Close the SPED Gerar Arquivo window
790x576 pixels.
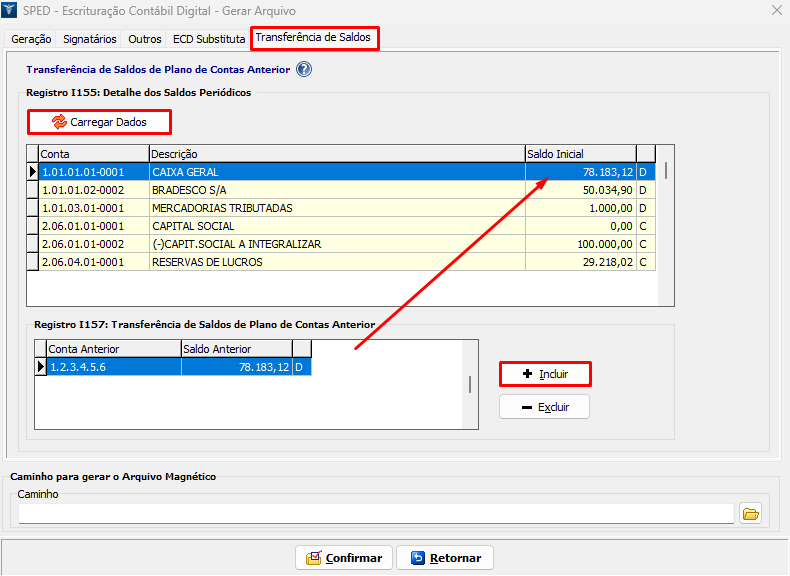click(776, 10)
